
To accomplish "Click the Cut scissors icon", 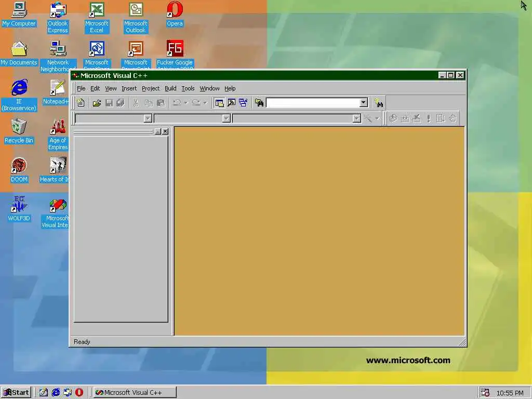I will (x=136, y=103).
